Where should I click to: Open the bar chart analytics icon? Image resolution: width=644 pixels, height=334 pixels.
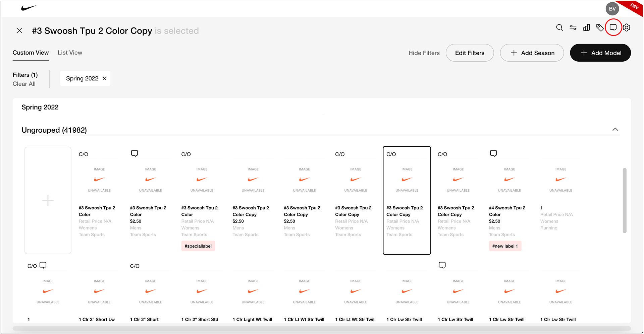(x=586, y=28)
